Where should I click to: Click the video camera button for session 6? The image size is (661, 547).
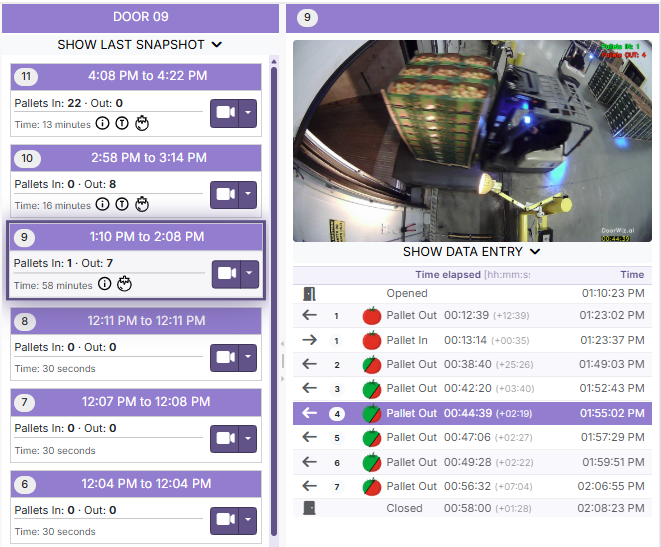[x=225, y=520]
